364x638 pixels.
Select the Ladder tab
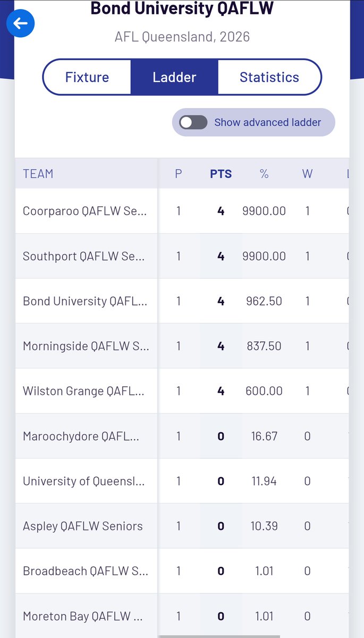[174, 77]
